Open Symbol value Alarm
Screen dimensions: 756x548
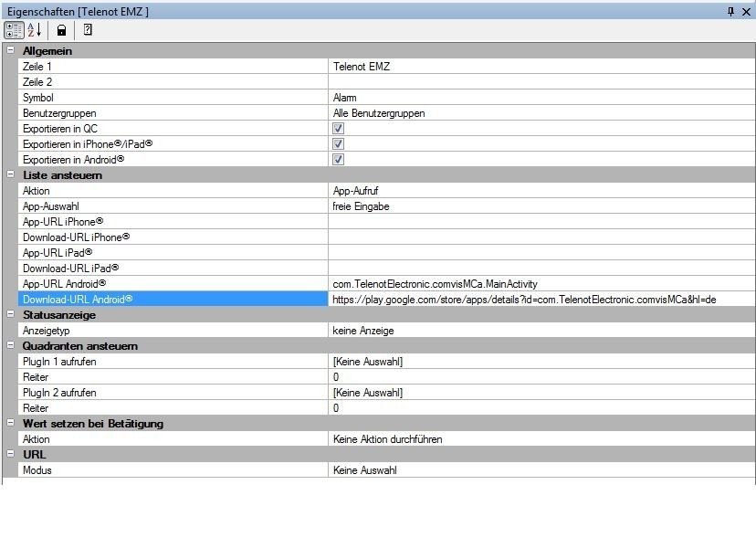(541, 98)
